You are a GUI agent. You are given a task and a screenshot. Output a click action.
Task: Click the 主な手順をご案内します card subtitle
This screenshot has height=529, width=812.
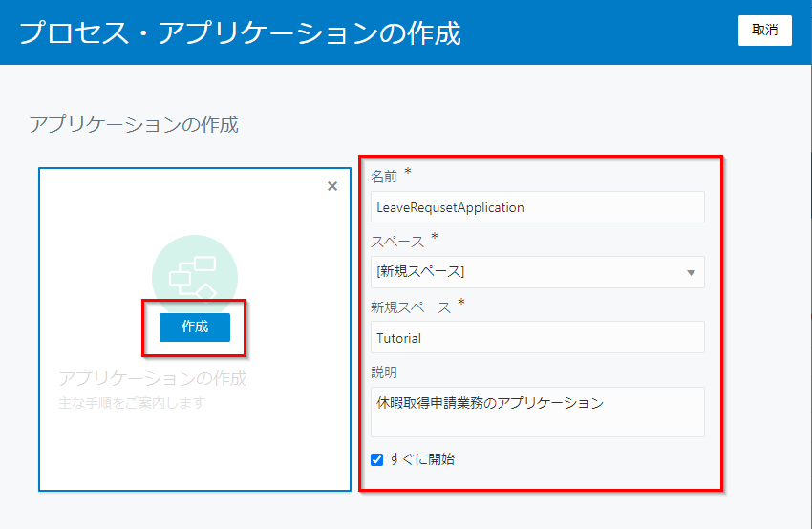coord(132,402)
